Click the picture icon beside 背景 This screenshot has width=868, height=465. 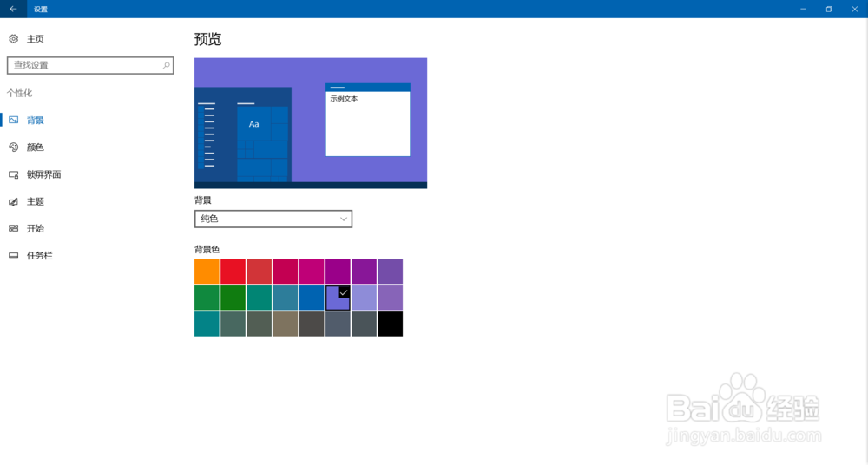click(13, 120)
